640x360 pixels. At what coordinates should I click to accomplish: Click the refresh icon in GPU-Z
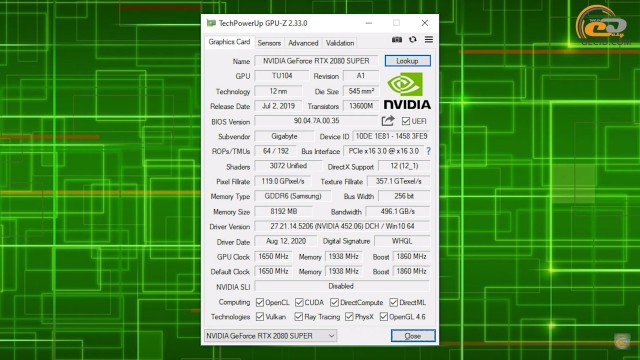(x=413, y=40)
